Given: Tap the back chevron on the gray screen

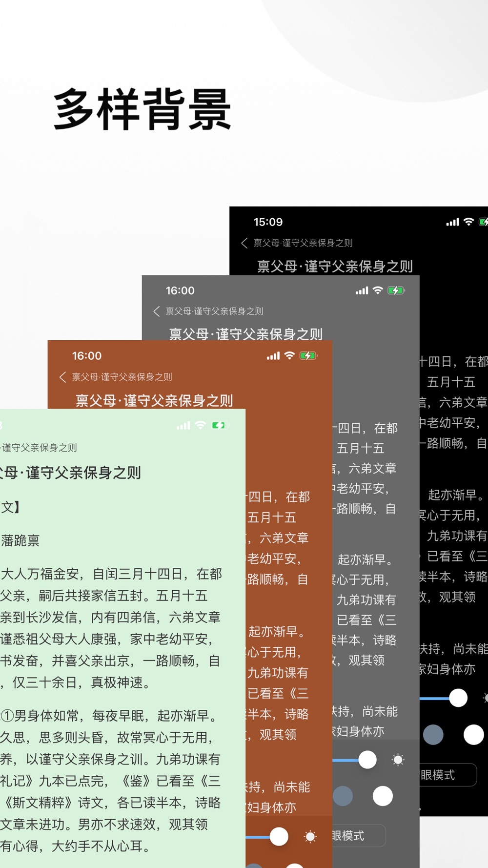Looking at the screenshot, I should [157, 311].
